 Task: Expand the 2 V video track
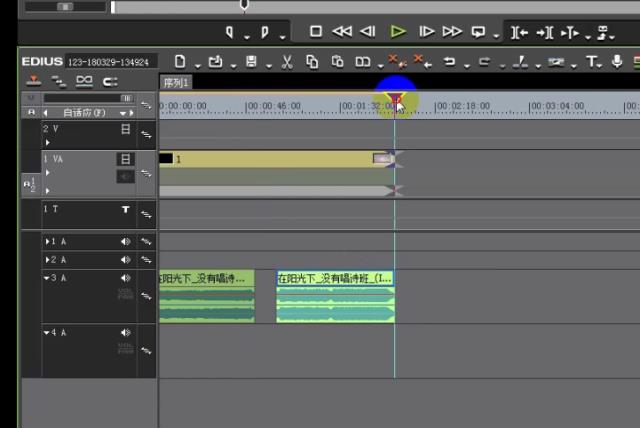[x=47, y=142]
